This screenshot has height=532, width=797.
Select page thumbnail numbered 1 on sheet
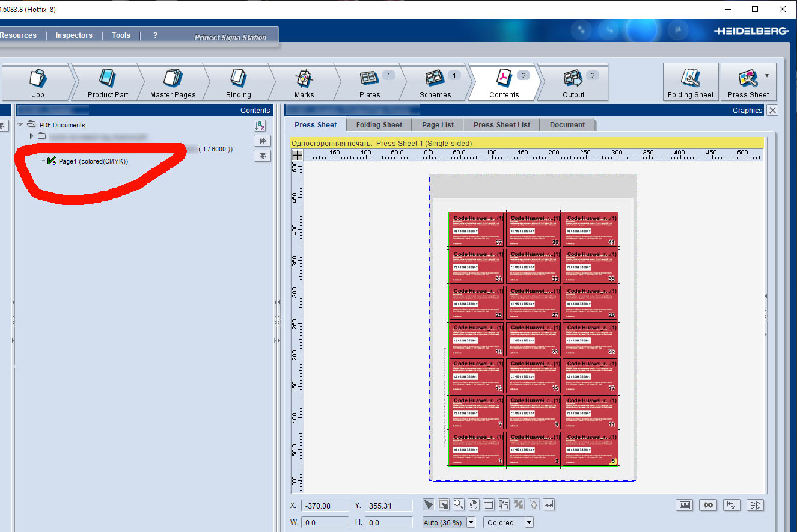(477, 448)
